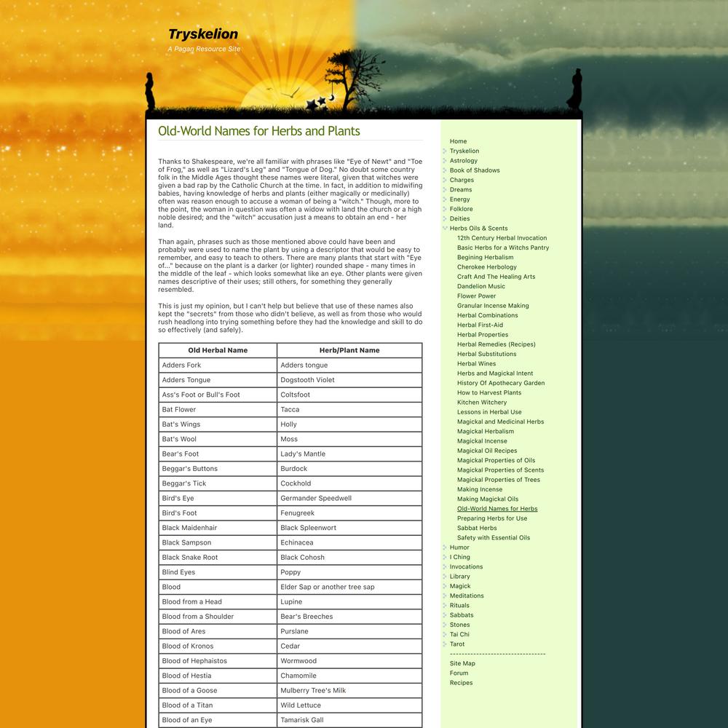Open the Meditations menu item

pos(467,596)
